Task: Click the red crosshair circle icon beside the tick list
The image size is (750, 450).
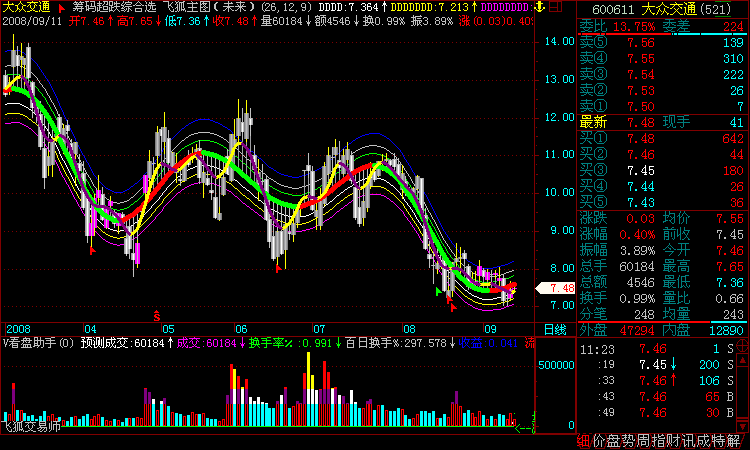Action: [743, 345]
